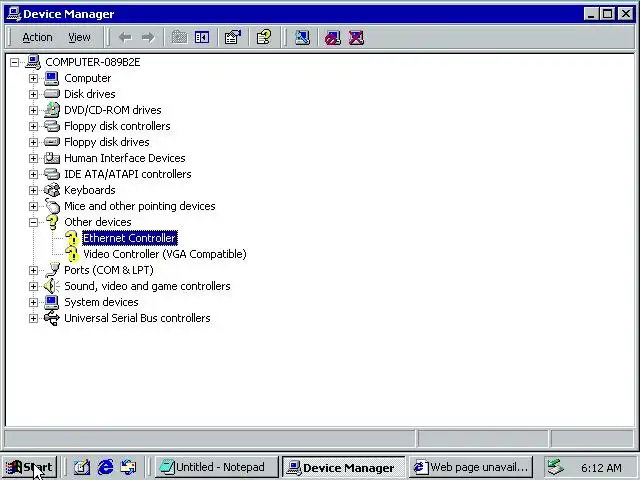Collapse the COMPUTER-089B2E root node
The height and width of the screenshot is (480, 640).
click(x=15, y=62)
